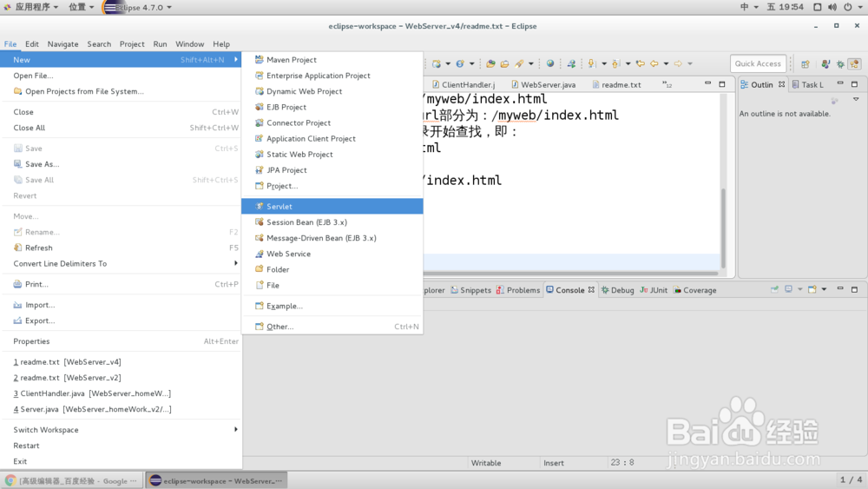The width and height of the screenshot is (868, 489).
Task: Choose Other... in New submenu
Action: (332, 327)
